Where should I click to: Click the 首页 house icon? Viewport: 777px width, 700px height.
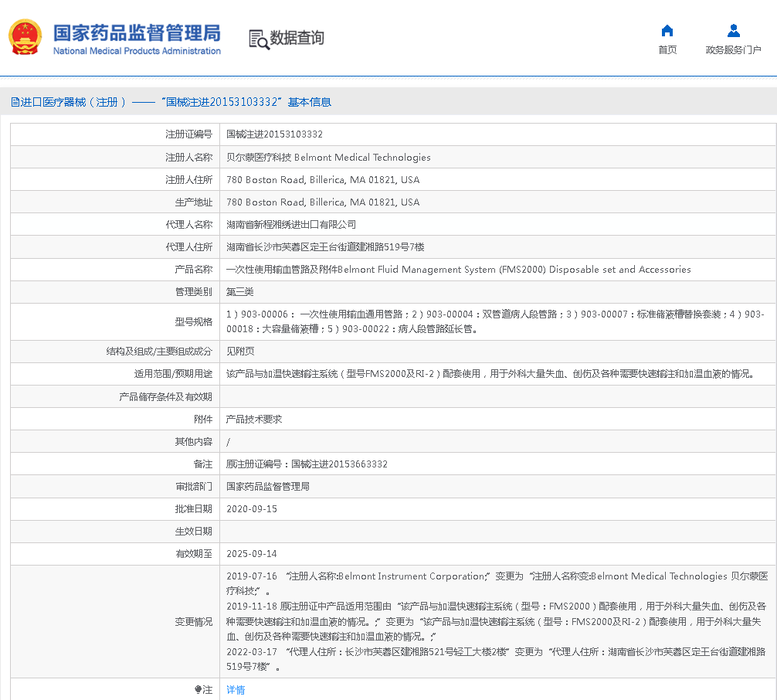point(667,31)
